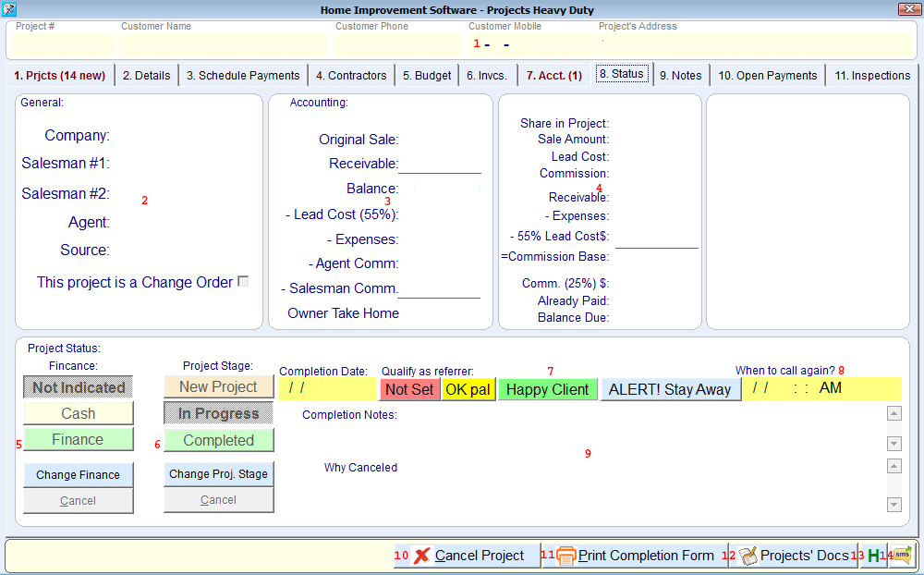Viewport: 924px width, 575px height.
Task: Click Why Canceled scrollbar up arrow
Action: coord(894,466)
